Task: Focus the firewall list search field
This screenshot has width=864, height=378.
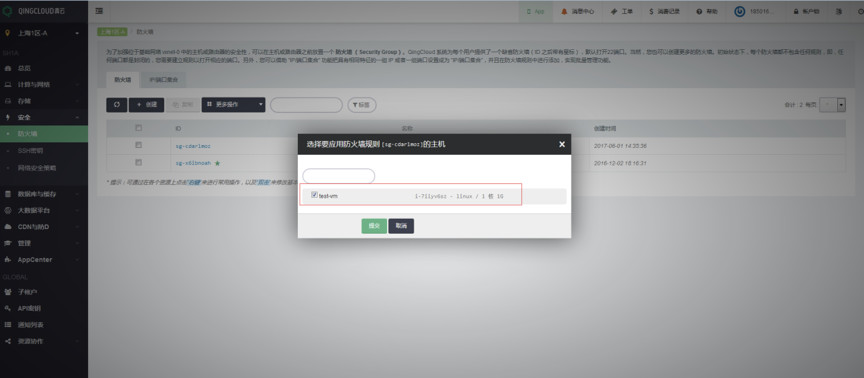Action: [306, 105]
